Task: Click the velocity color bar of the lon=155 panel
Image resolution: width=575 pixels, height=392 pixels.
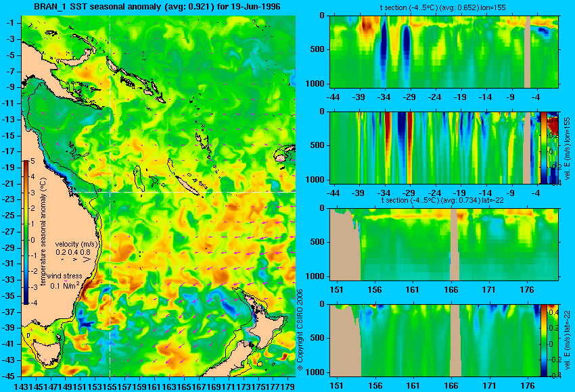Action: click(544, 147)
